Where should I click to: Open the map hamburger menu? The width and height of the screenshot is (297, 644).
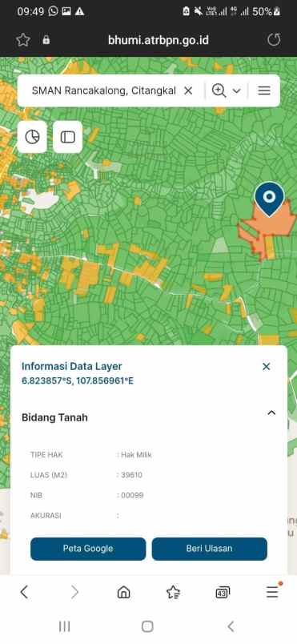pos(264,91)
